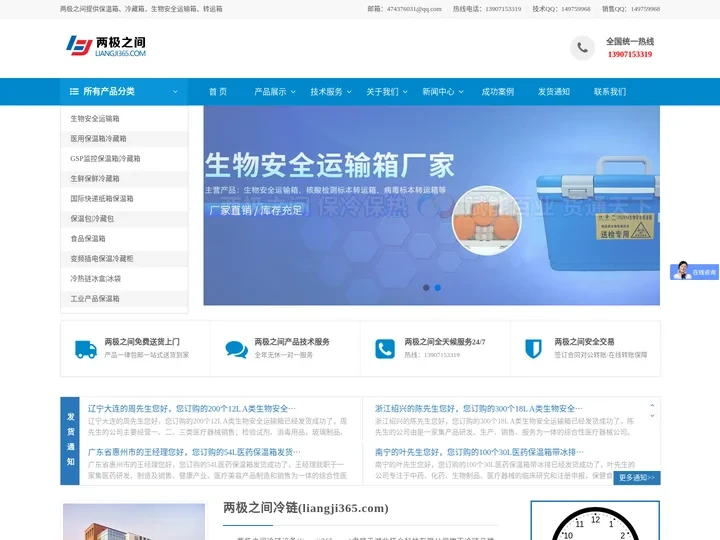
Task: Open 发货通知 in the navigation bar
Action: click(x=554, y=92)
